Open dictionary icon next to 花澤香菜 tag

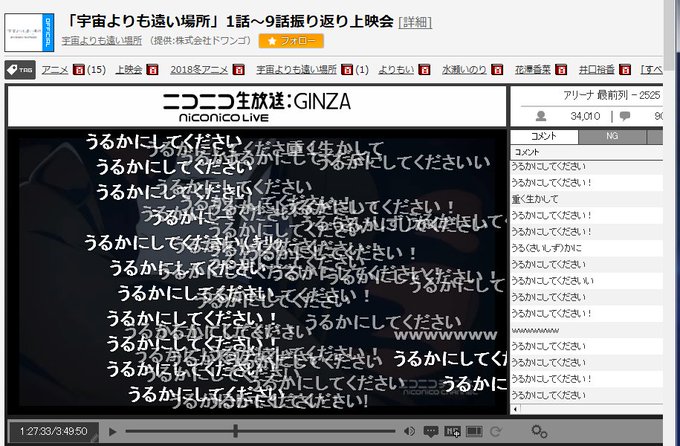click(561, 69)
